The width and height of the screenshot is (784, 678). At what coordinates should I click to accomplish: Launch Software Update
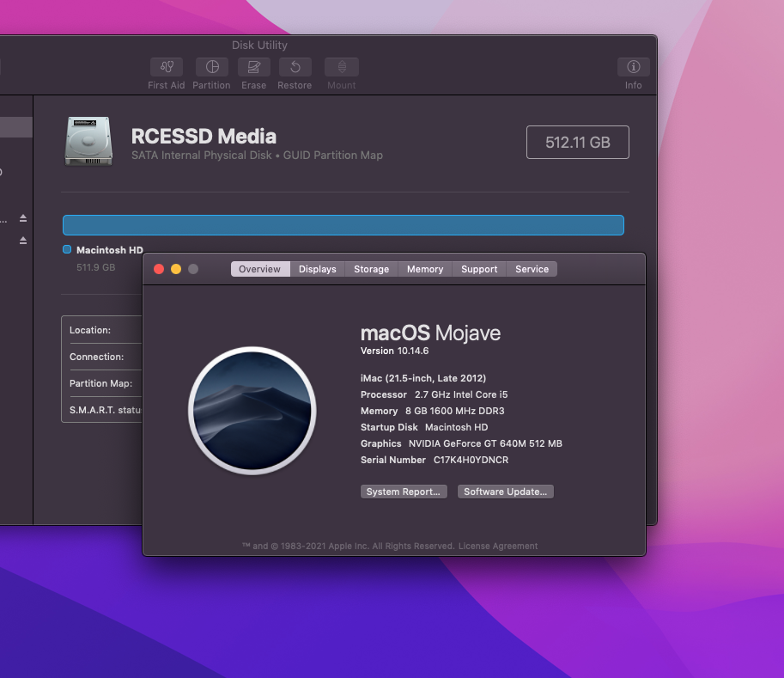506,492
